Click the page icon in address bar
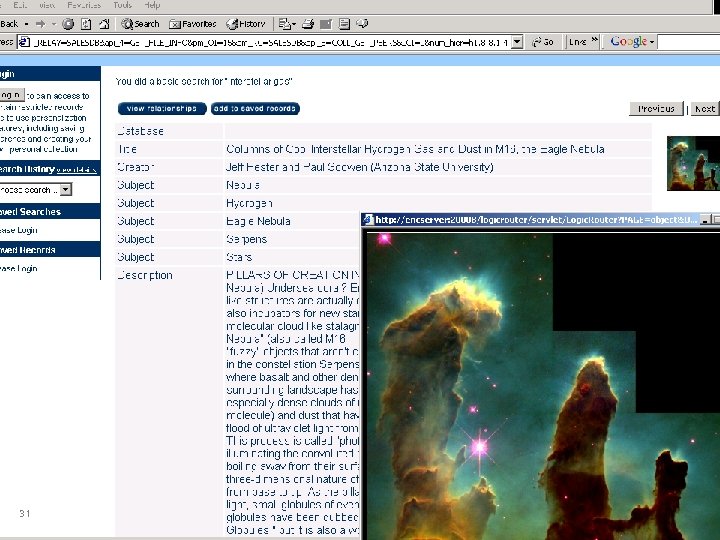This screenshot has height=540, width=720. pyautogui.click(x=24, y=42)
